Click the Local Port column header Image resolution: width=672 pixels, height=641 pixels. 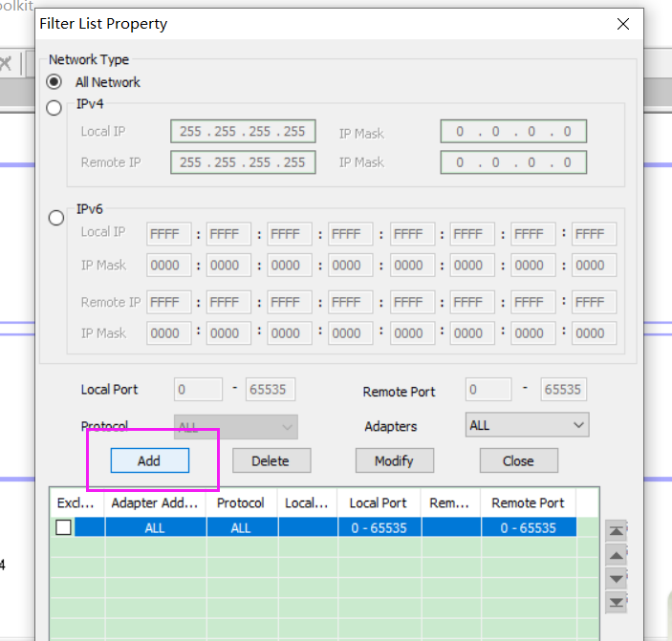pos(379,502)
